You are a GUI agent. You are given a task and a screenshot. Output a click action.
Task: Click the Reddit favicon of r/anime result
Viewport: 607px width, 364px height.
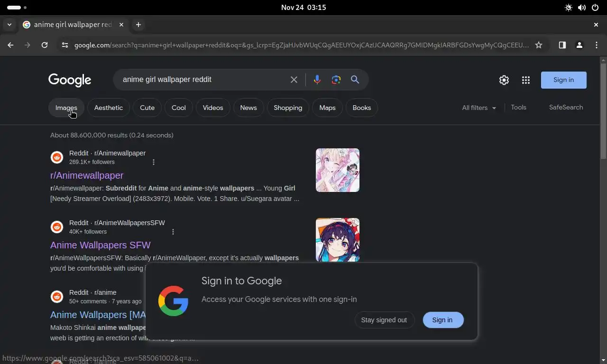pos(57,297)
